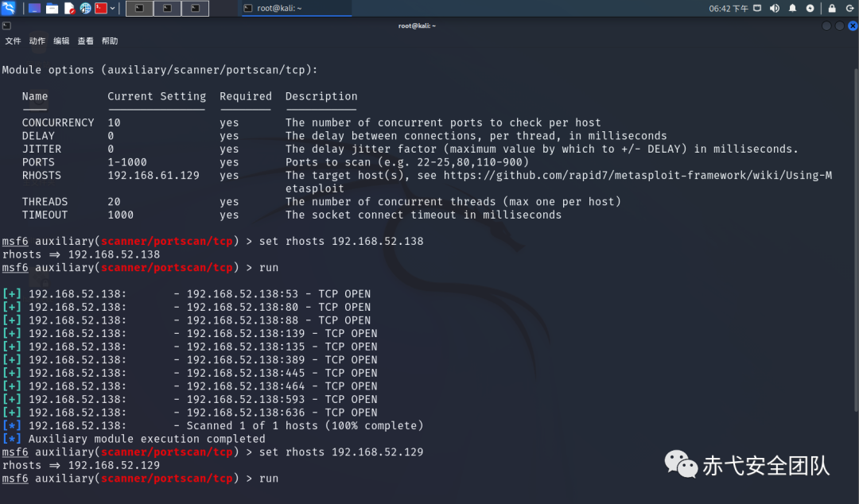Click 'Module options' heading line
The image size is (859, 504).
point(160,70)
